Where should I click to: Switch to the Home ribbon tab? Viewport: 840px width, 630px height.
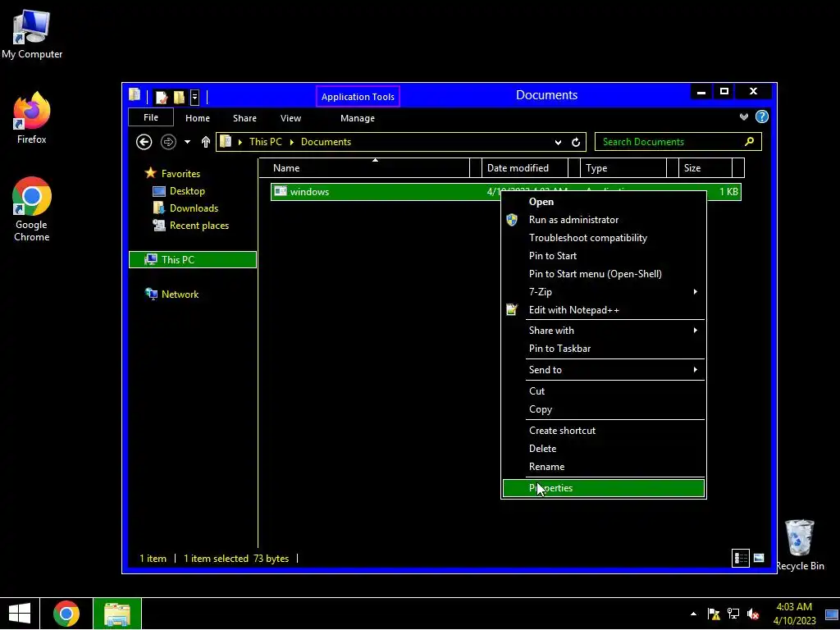pos(198,118)
